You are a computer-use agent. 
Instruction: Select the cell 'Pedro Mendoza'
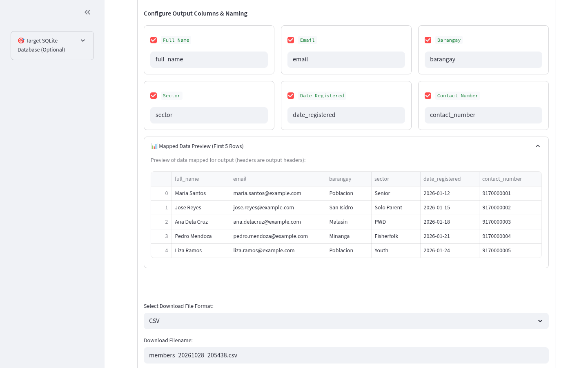[201, 236]
